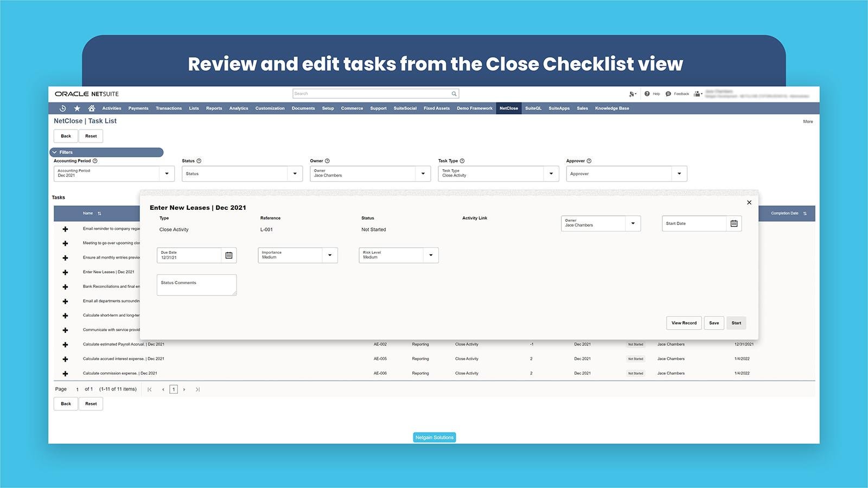Click the Status filter help icon
The width and height of the screenshot is (868, 488).
point(199,161)
